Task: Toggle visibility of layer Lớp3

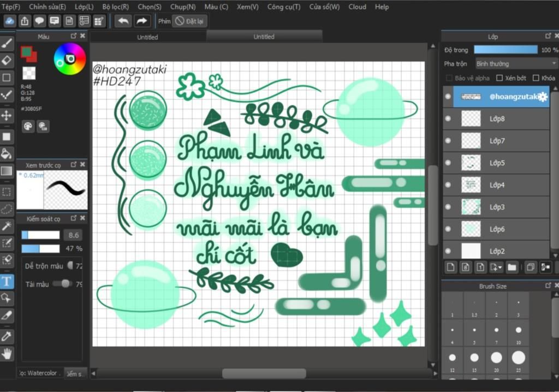Action: [448, 207]
